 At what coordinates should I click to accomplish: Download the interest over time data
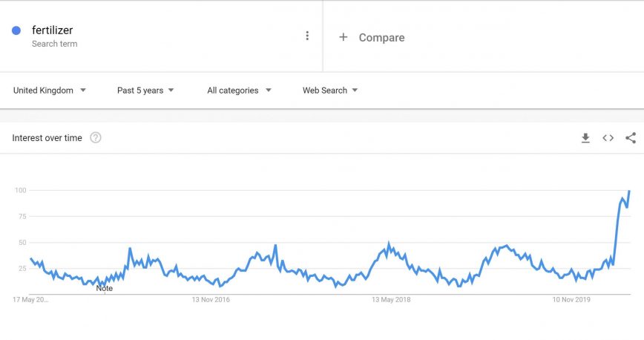585,138
